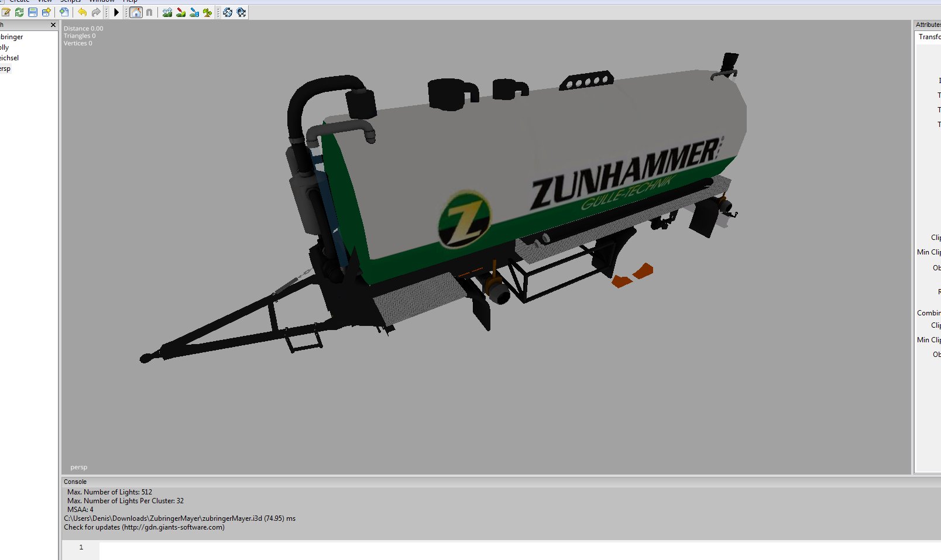Save the scene with floppy disk icon
The width and height of the screenshot is (941, 560).
click(33, 12)
